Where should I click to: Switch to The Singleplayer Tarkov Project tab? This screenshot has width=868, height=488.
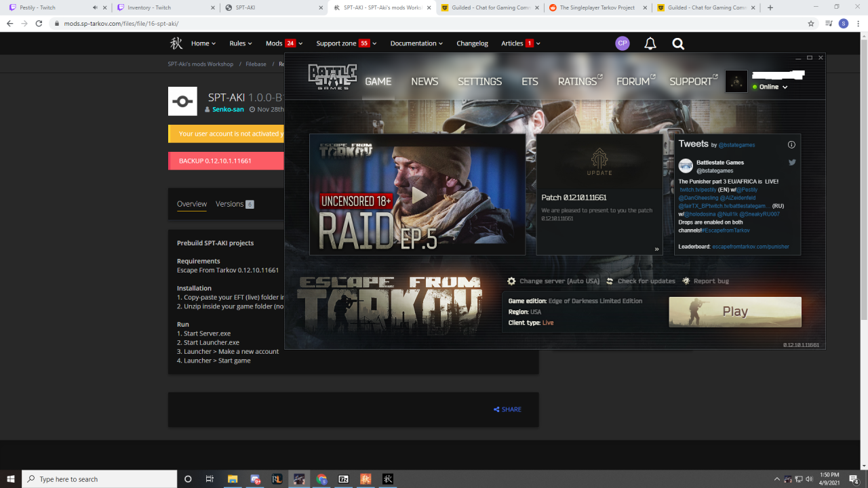[x=597, y=7]
